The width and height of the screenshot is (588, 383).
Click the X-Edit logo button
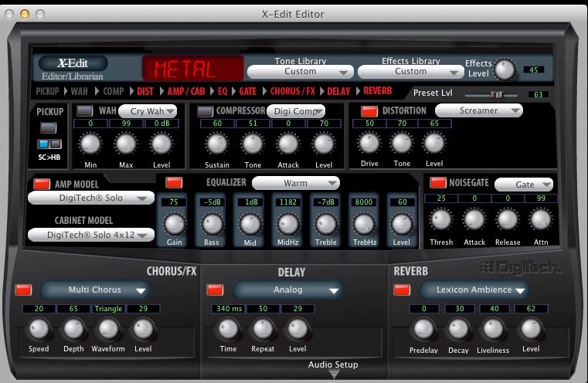(73, 63)
